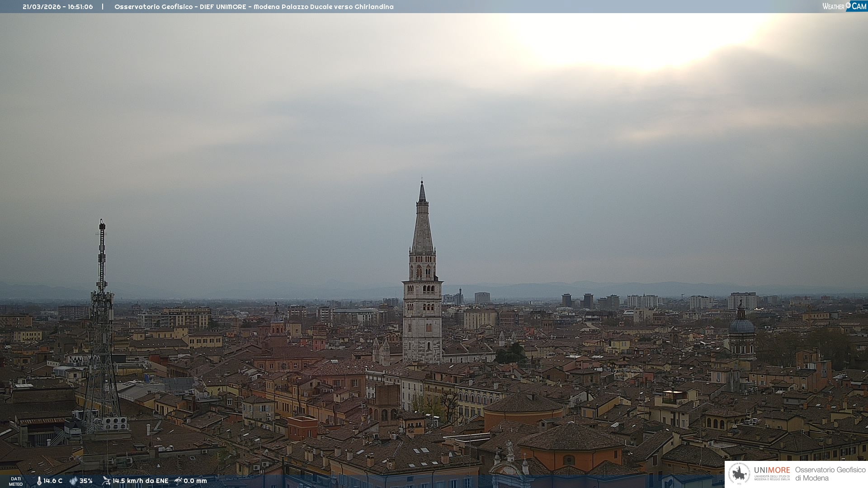Click the wind anemometer icon

point(106,481)
